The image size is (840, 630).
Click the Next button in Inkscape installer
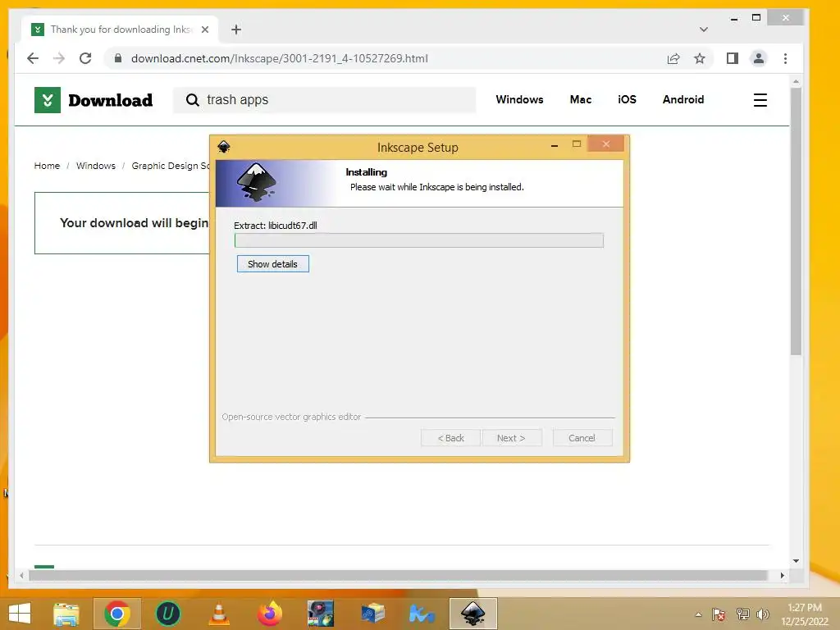point(511,438)
